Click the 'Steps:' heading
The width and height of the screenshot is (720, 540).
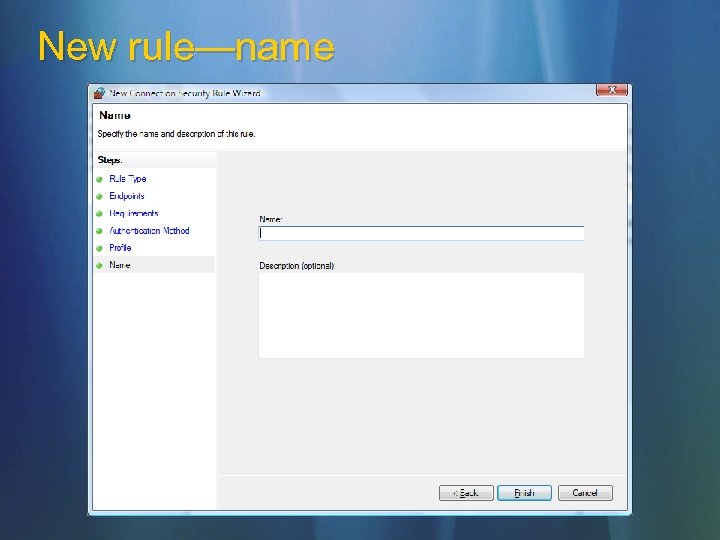pos(110,160)
